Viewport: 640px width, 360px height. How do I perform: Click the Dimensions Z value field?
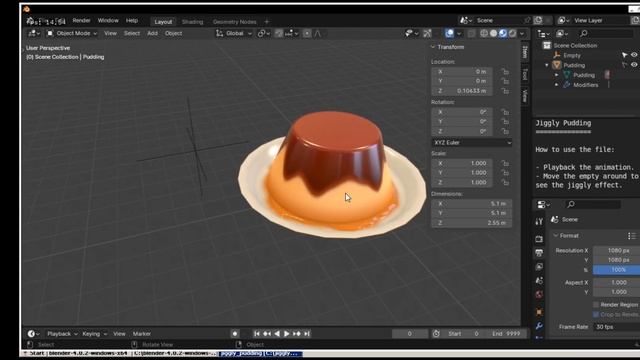(472, 223)
